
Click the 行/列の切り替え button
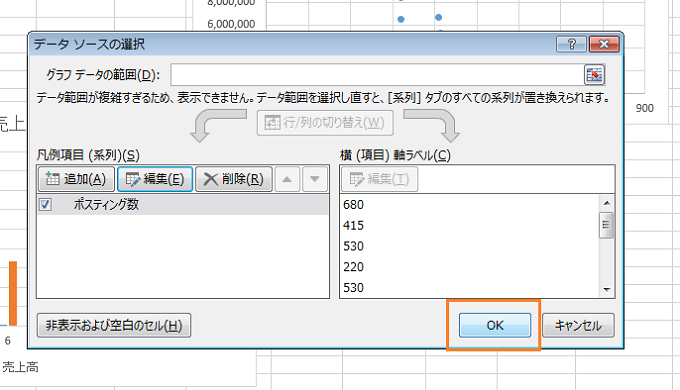click(325, 123)
